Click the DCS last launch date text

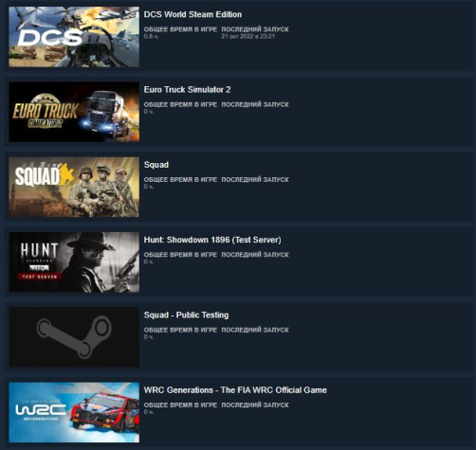248,36
